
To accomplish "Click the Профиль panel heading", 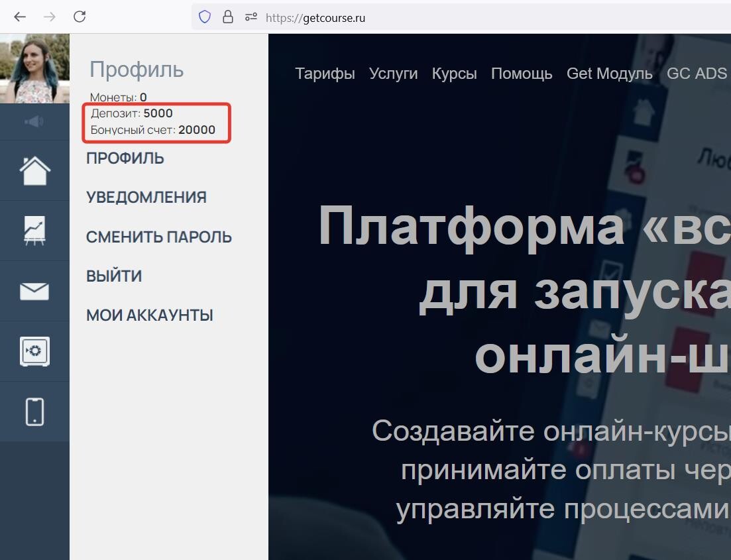I will [x=137, y=70].
